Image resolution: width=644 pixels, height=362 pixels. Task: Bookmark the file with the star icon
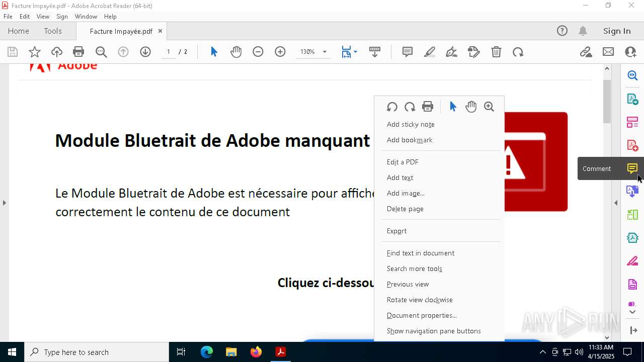click(35, 52)
